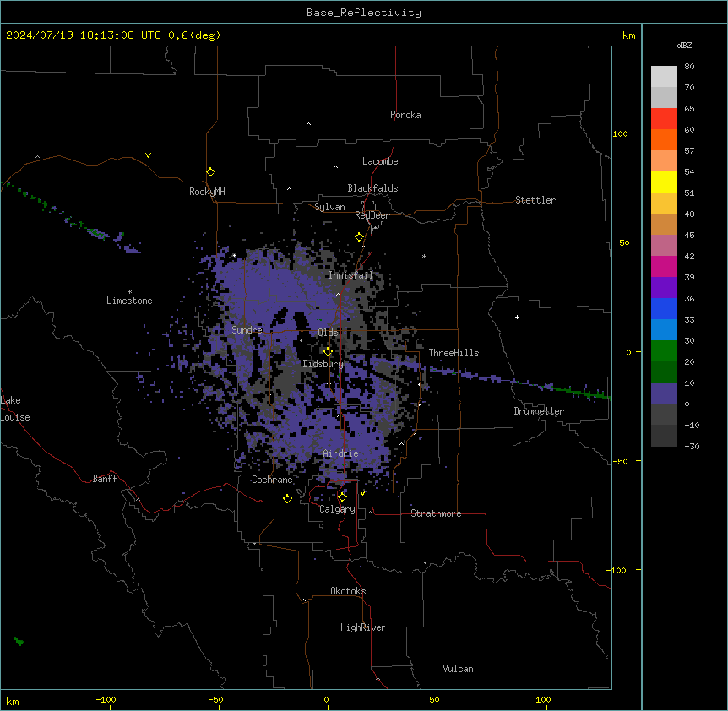The width and height of the screenshot is (728, 711).
Task: Click the Airdrie city label
Action: pos(341,453)
